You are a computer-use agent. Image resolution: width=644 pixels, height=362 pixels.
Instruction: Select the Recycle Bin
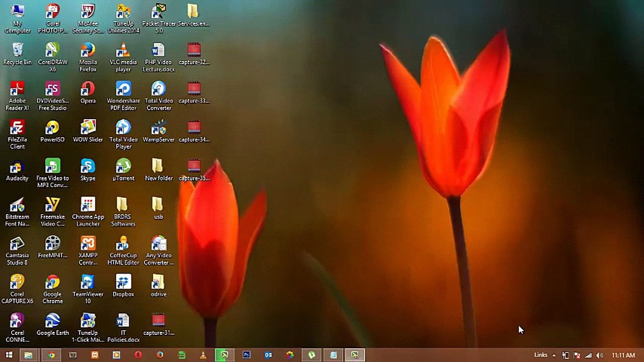tap(18, 54)
